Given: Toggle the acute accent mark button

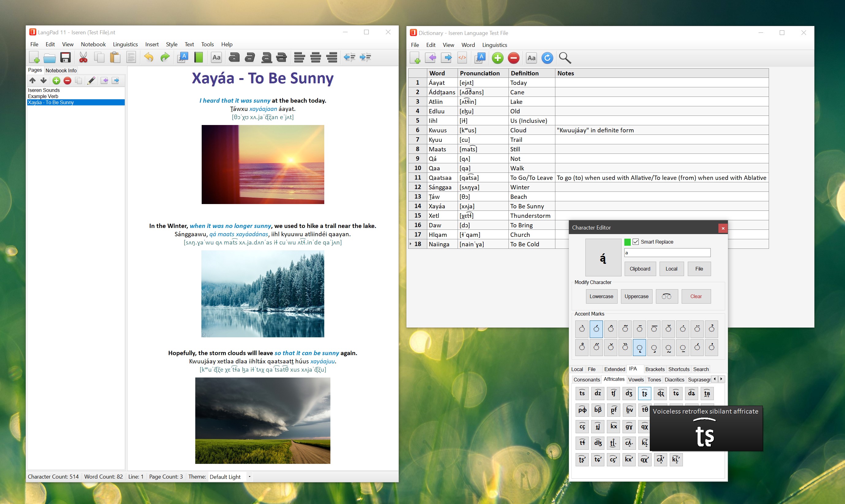Looking at the screenshot, I should tap(596, 329).
